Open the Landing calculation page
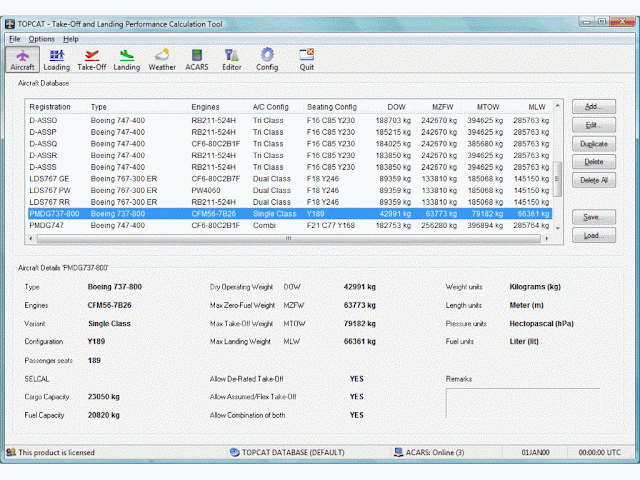Image resolution: width=640 pixels, height=480 pixels. [127, 60]
